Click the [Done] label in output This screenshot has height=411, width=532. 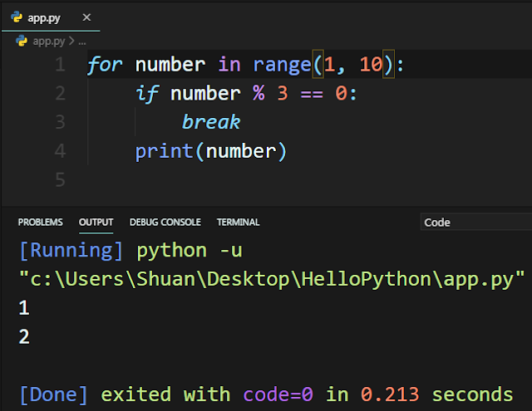pos(53,394)
